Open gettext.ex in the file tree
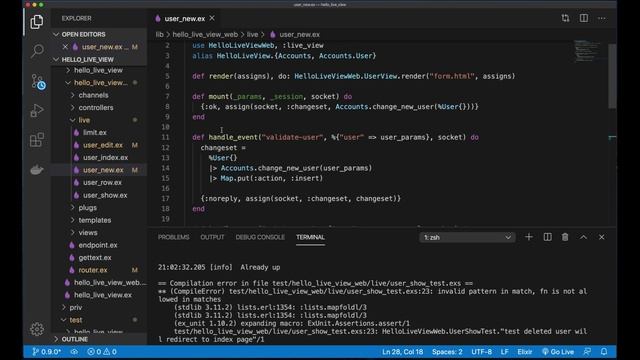This screenshot has height=360, width=640. 95,258
